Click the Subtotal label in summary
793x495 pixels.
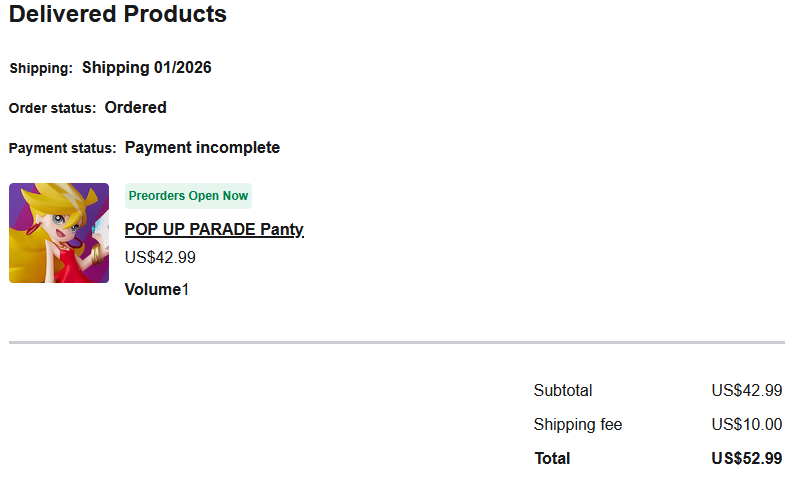(563, 391)
